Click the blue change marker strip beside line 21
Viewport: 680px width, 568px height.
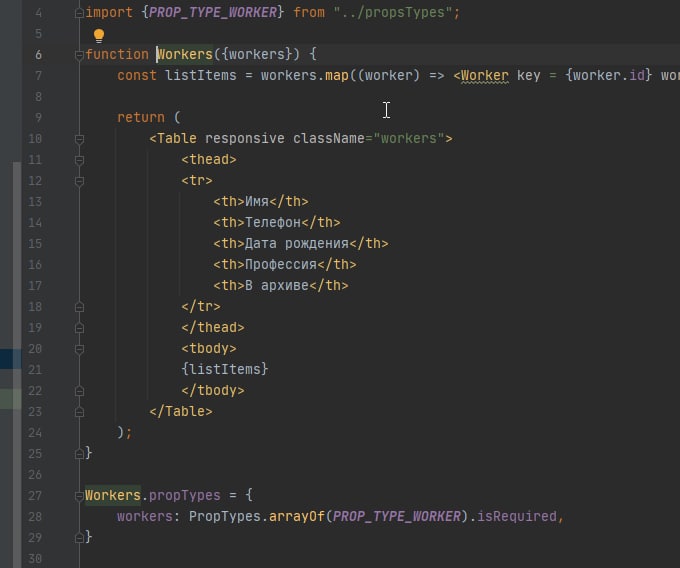pyautogui.click(x=10, y=359)
